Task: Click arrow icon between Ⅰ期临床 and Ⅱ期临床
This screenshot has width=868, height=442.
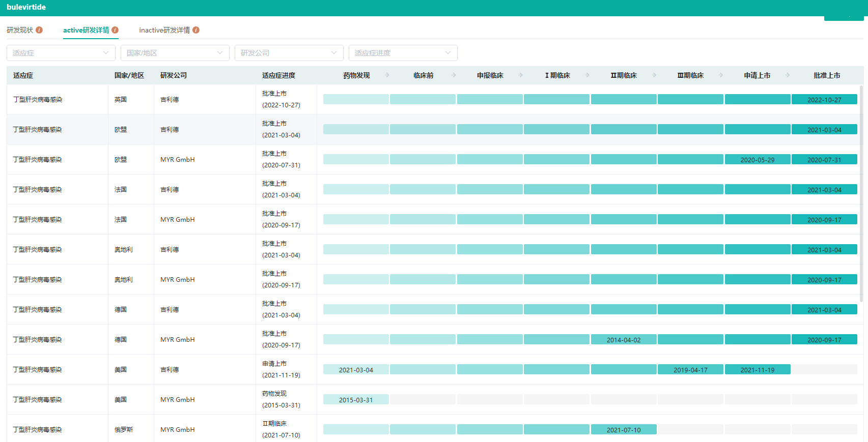Action: 587,75
